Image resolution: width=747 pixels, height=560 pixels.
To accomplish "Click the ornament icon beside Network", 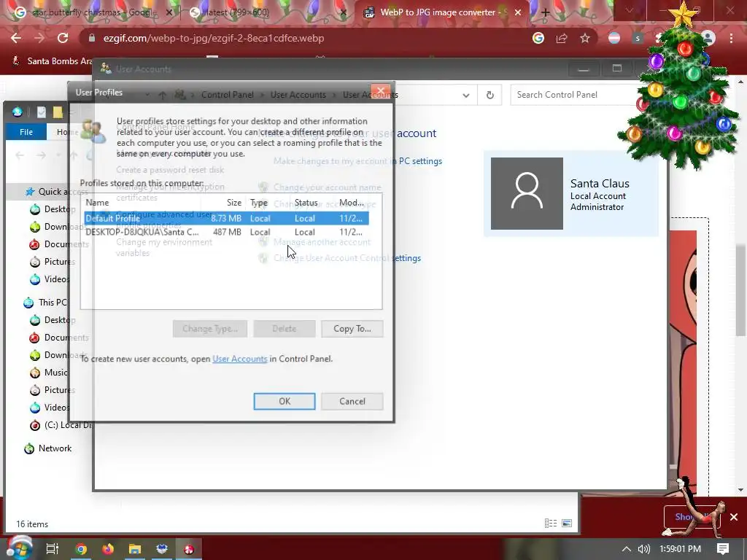I will 29,448.
